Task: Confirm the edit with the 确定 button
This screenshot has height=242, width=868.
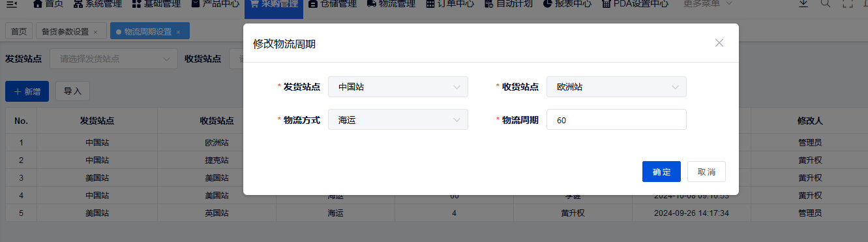Action: pyautogui.click(x=661, y=172)
